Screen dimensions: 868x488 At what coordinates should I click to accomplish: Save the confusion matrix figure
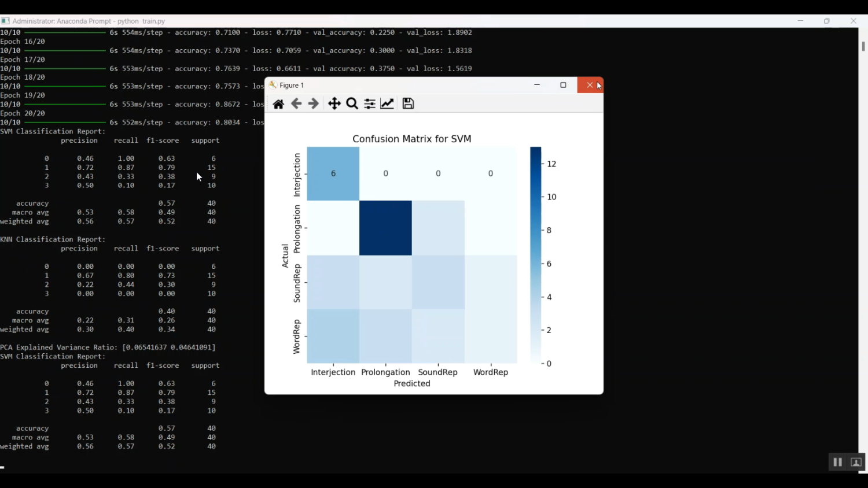pos(407,103)
